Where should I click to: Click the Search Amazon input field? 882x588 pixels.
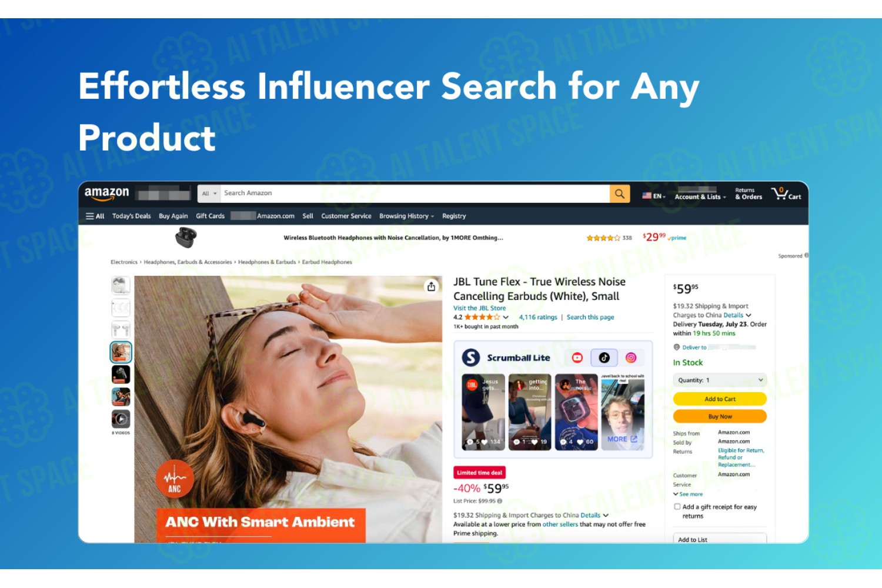point(415,193)
